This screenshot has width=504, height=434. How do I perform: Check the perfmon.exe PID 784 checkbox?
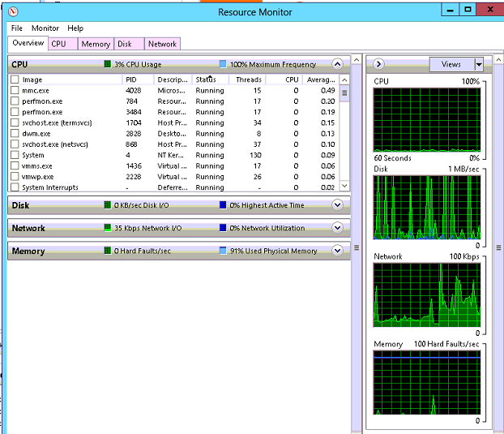[x=15, y=101]
